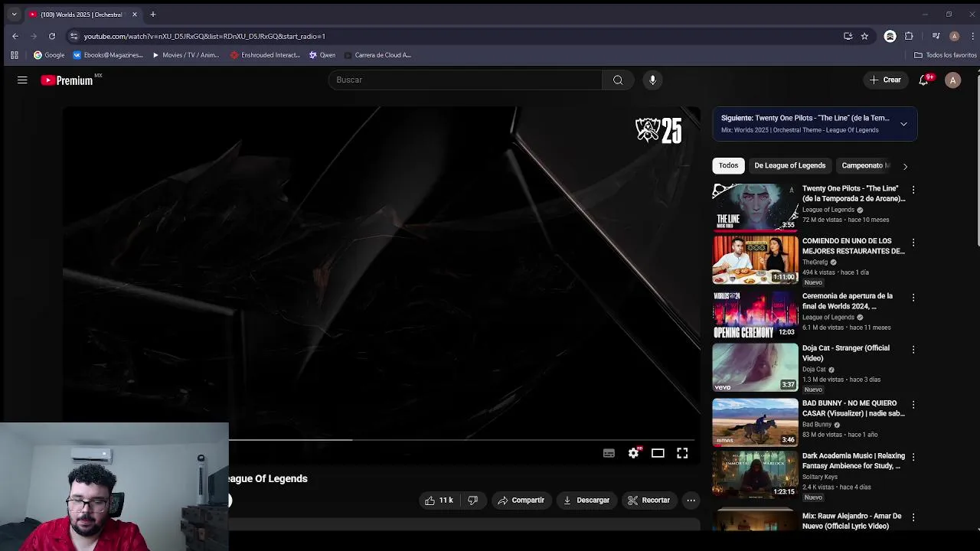The height and width of the screenshot is (551, 980).
Task: Open options for Dark Academia Music video
Action: [913, 457]
